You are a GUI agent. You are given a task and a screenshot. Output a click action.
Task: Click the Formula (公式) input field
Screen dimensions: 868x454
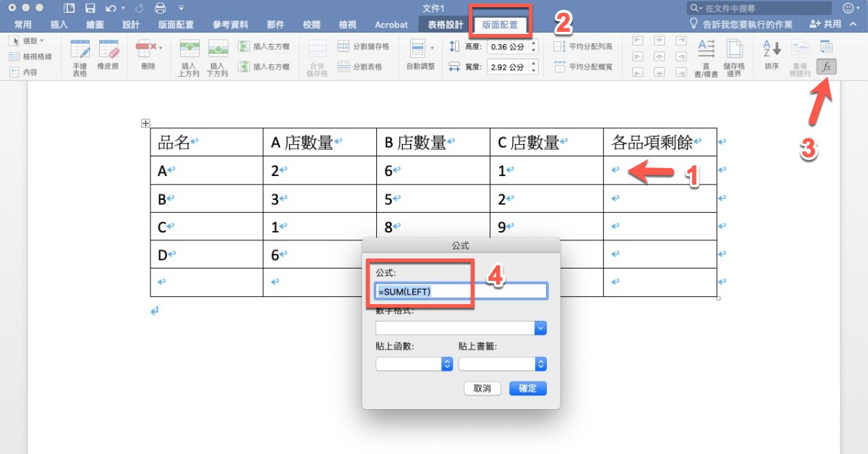[461, 291]
